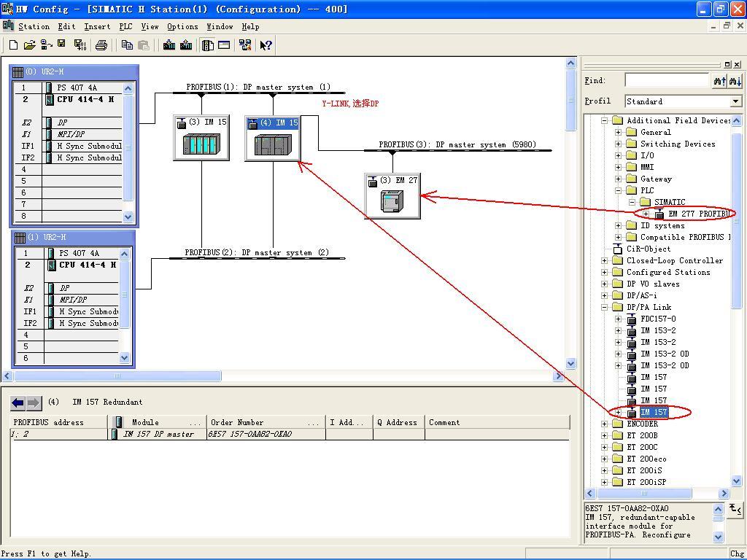Viewport: 747px width, 560px height.
Task: Click the Open station folder icon
Action: (29, 45)
